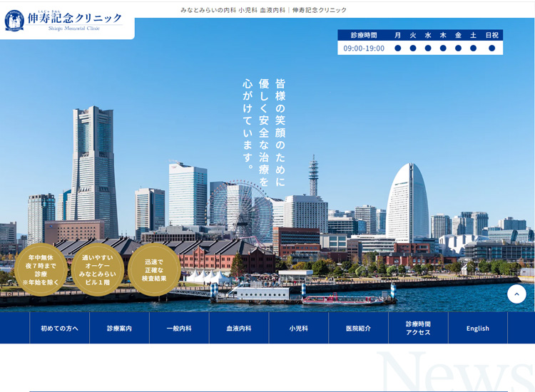The width and height of the screenshot is (535, 392).
Task: Open 診療時間 アクセス navigation link
Action: [418, 328]
